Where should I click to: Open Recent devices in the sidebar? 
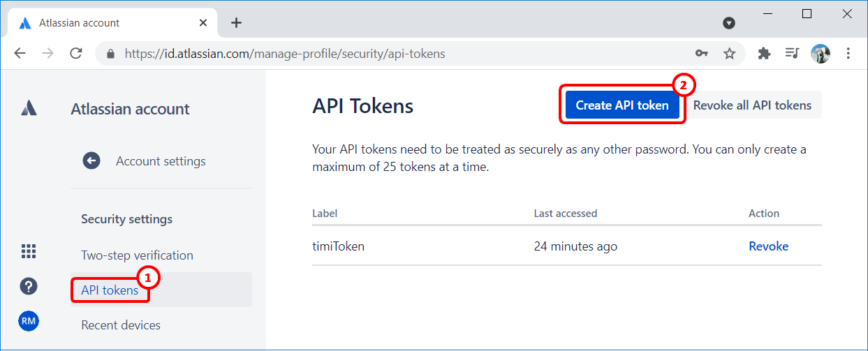coord(121,325)
